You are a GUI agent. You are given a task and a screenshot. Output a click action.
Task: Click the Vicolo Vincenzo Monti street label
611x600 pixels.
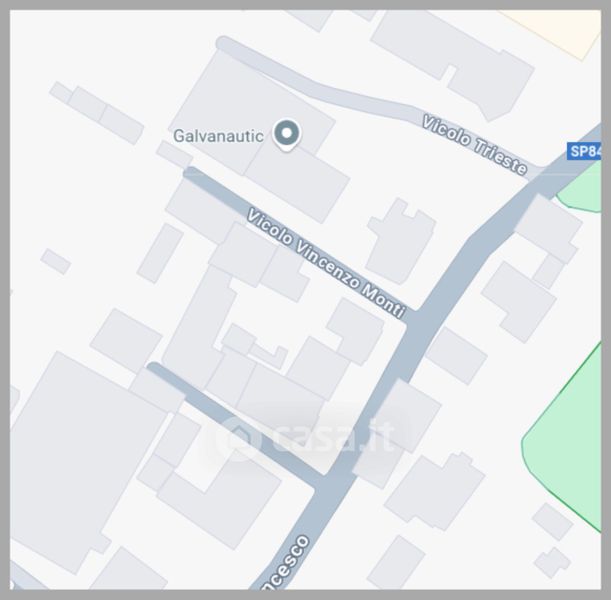(327, 263)
